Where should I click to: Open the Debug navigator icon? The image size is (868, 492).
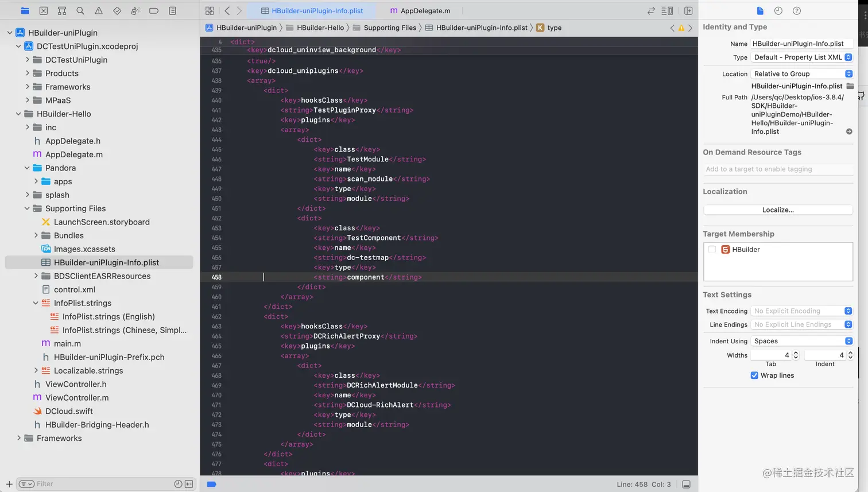pyautogui.click(x=135, y=10)
